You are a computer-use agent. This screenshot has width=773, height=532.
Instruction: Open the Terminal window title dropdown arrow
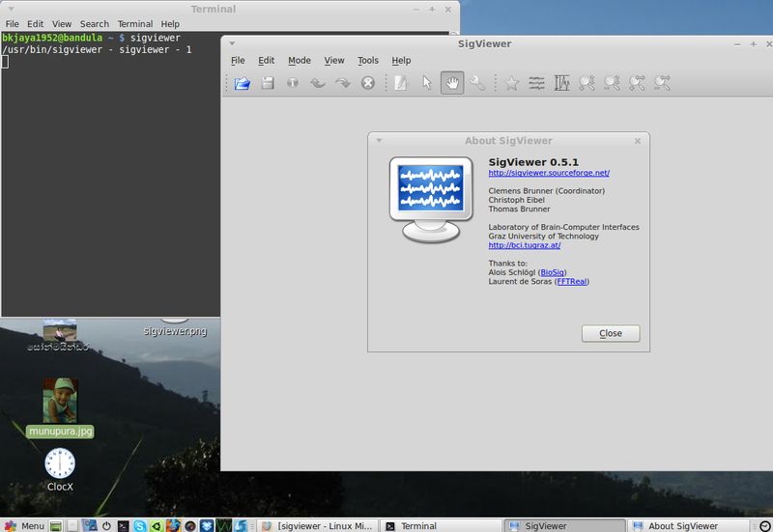pyautogui.click(x=11, y=9)
